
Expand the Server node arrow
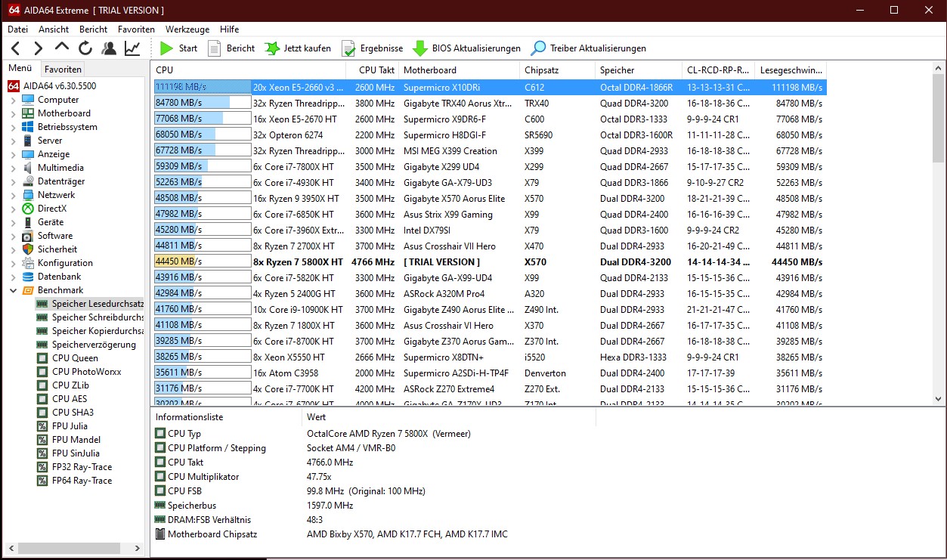[13, 141]
